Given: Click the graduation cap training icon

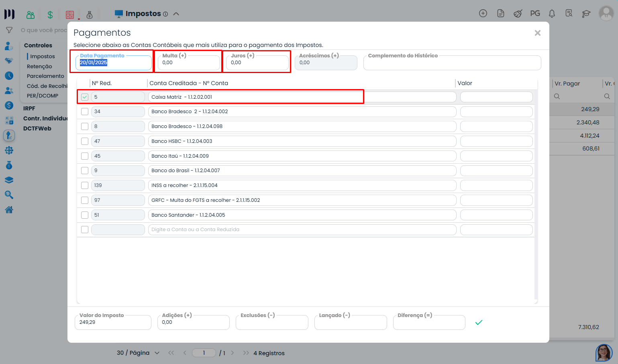Looking at the screenshot, I should (x=586, y=14).
